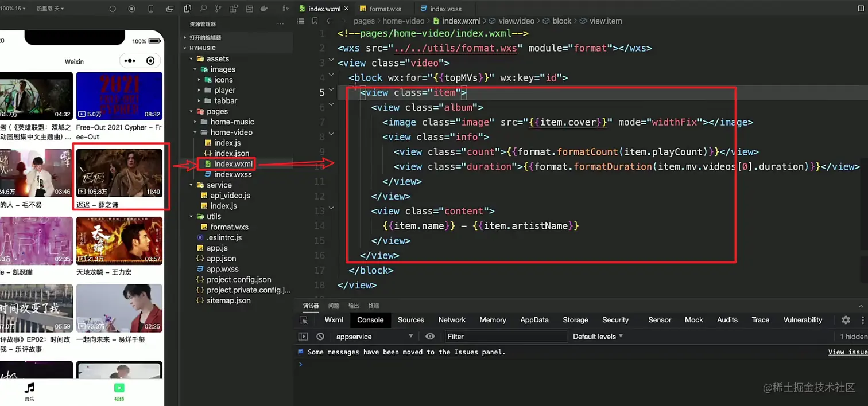Open the appservice context dropdown

click(374, 337)
